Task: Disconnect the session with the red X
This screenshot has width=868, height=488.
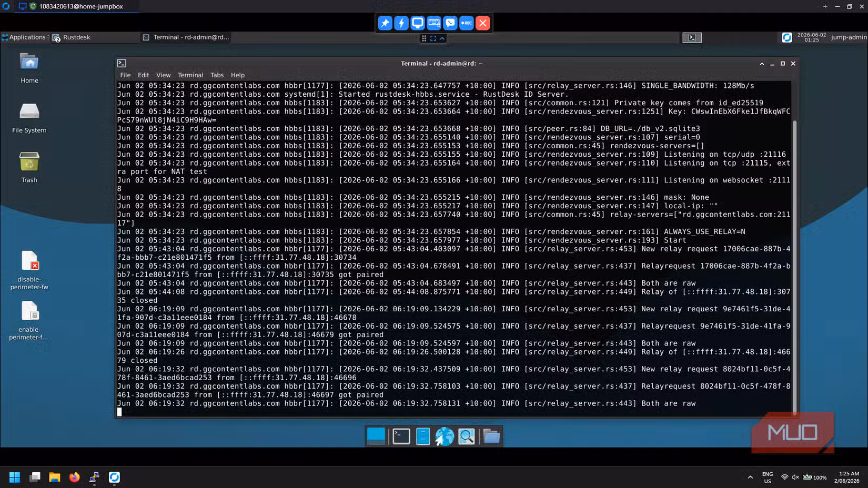Action: pos(483,23)
